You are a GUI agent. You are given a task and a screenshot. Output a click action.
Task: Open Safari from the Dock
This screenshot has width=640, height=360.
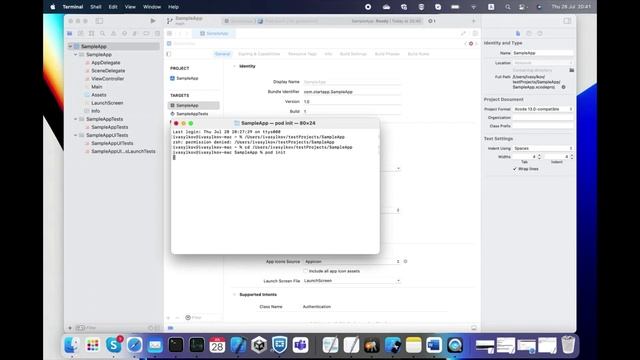click(x=134, y=345)
